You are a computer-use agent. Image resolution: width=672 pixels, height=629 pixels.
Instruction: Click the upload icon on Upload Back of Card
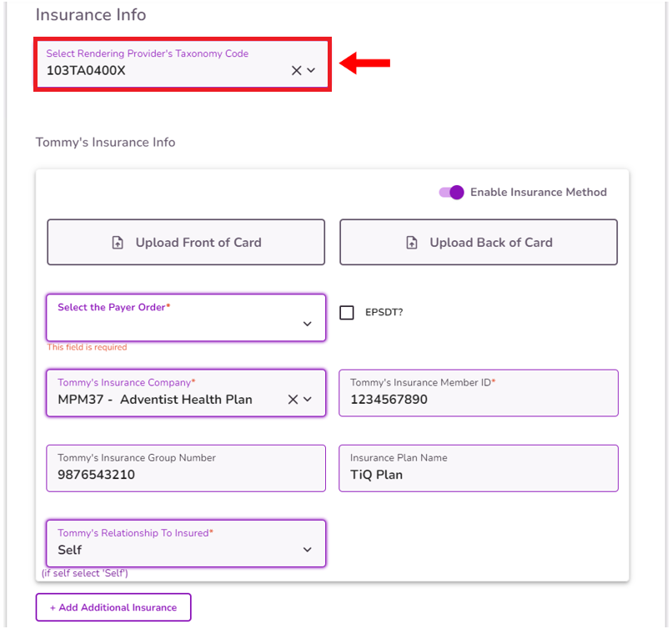(x=412, y=242)
